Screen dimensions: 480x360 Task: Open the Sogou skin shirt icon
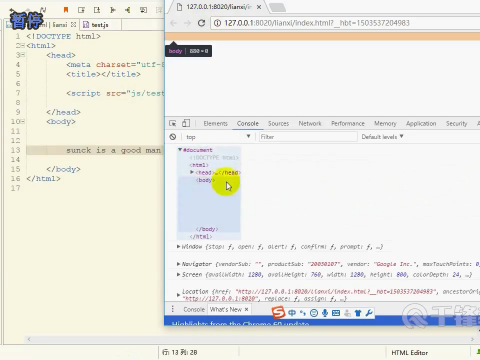tap(358, 313)
